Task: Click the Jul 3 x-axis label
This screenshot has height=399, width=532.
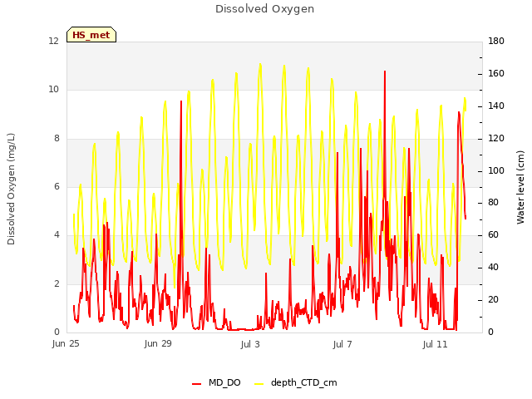Action: 250,344
